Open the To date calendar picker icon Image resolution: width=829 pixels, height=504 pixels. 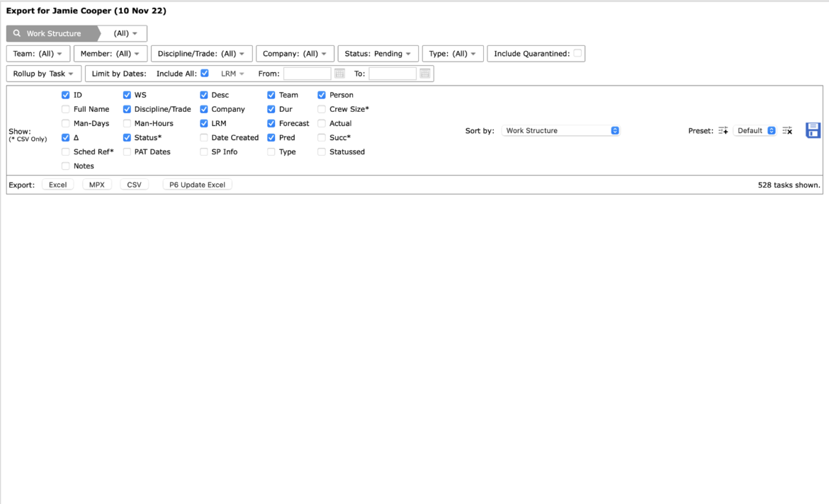tap(425, 74)
